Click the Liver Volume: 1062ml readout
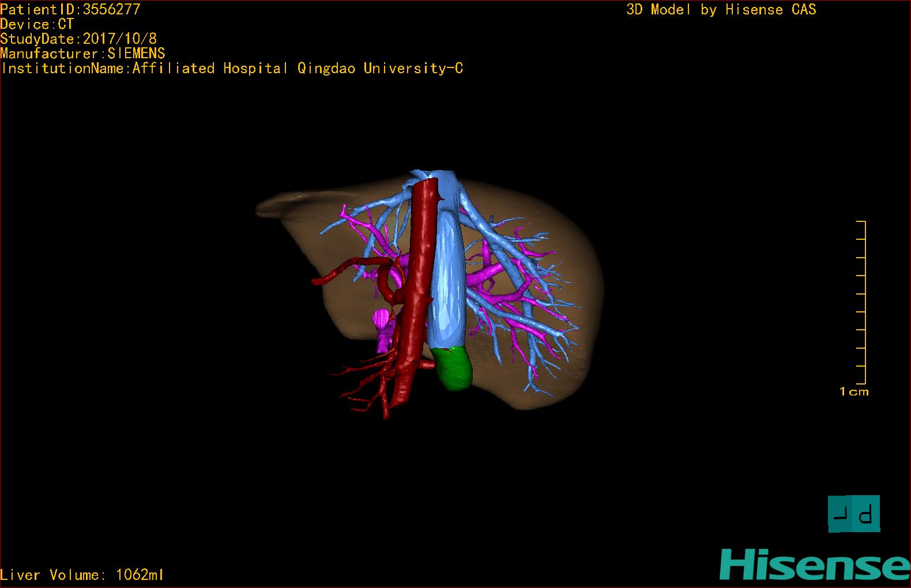 (x=82, y=575)
